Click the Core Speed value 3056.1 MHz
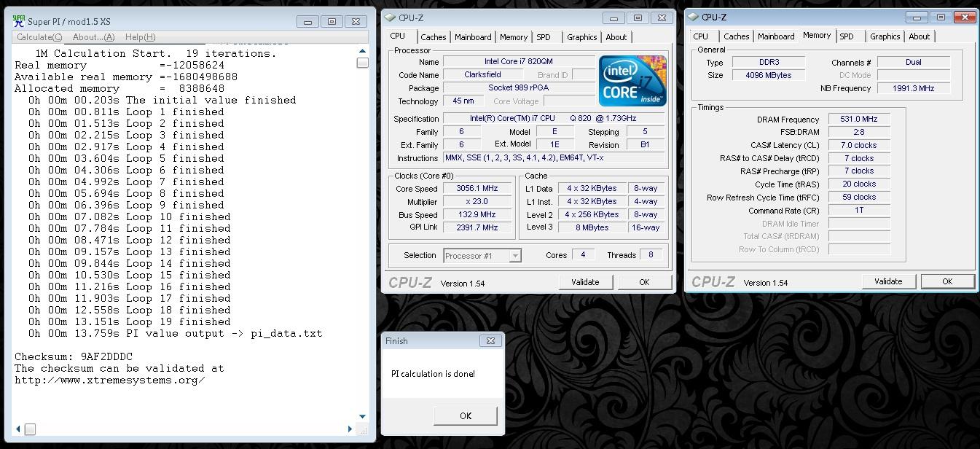 coord(477,189)
